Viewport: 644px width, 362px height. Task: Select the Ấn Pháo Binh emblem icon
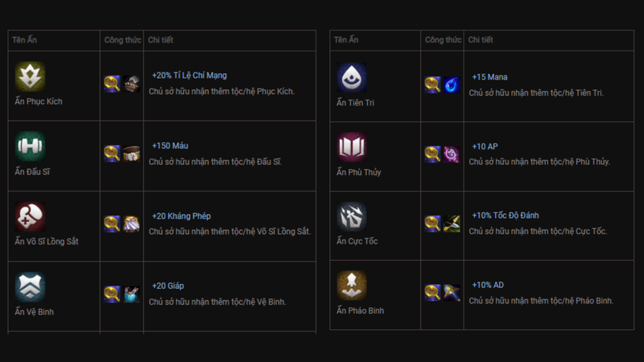pyautogui.click(x=352, y=286)
